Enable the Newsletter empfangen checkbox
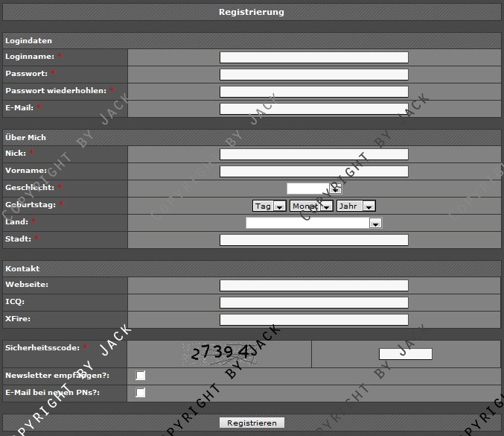 click(x=141, y=376)
